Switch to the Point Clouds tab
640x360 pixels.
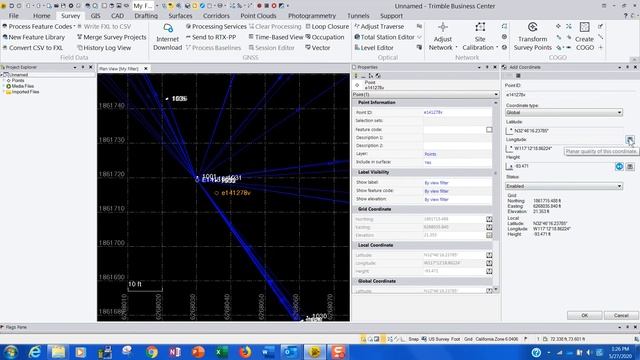(258, 16)
